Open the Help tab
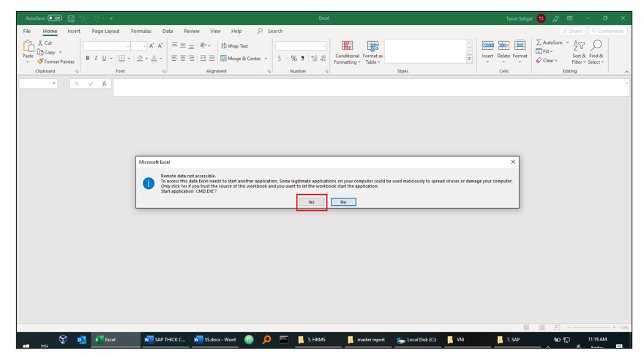Image resolution: width=644 pixels, height=356 pixels. click(x=236, y=31)
